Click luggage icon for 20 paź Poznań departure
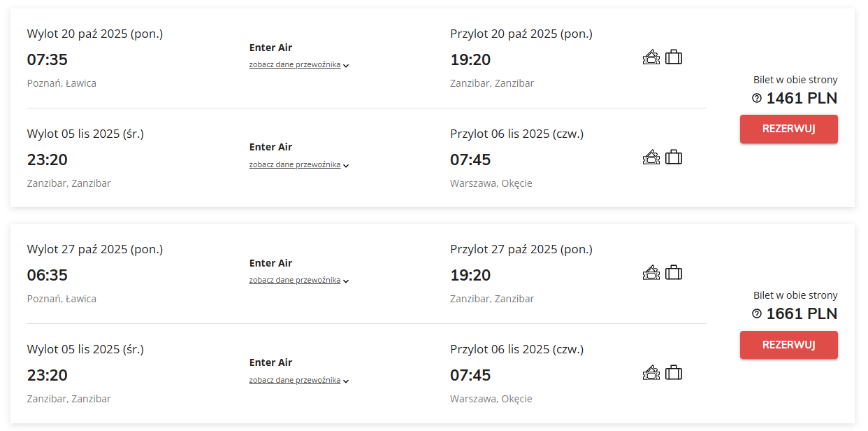 pos(674,57)
